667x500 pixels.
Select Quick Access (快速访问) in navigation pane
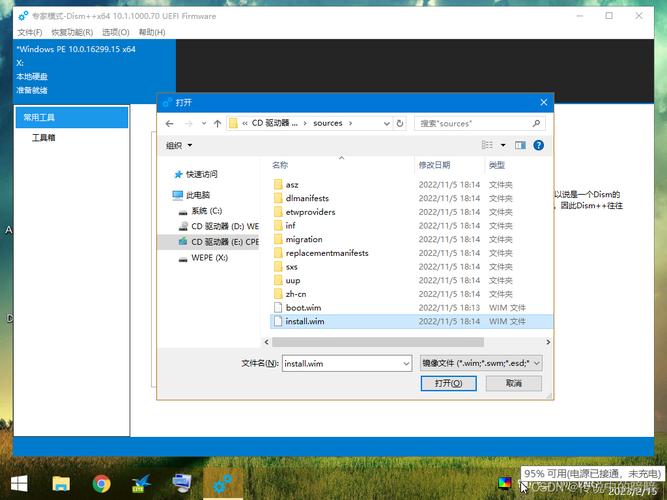tap(196, 174)
